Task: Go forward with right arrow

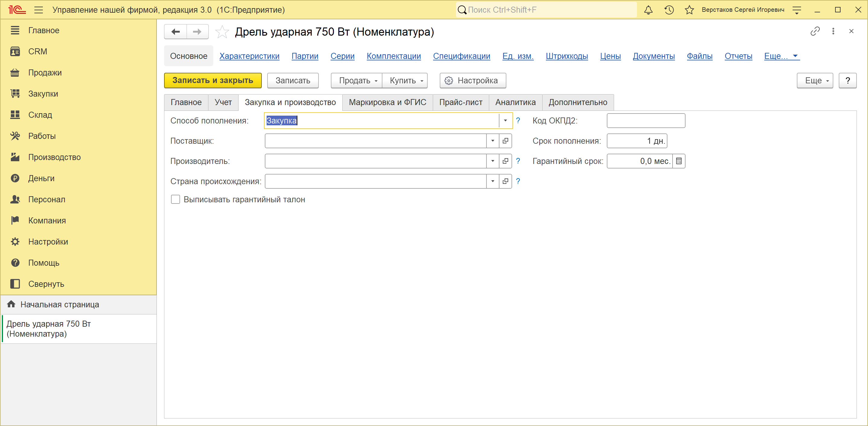Action: [197, 32]
